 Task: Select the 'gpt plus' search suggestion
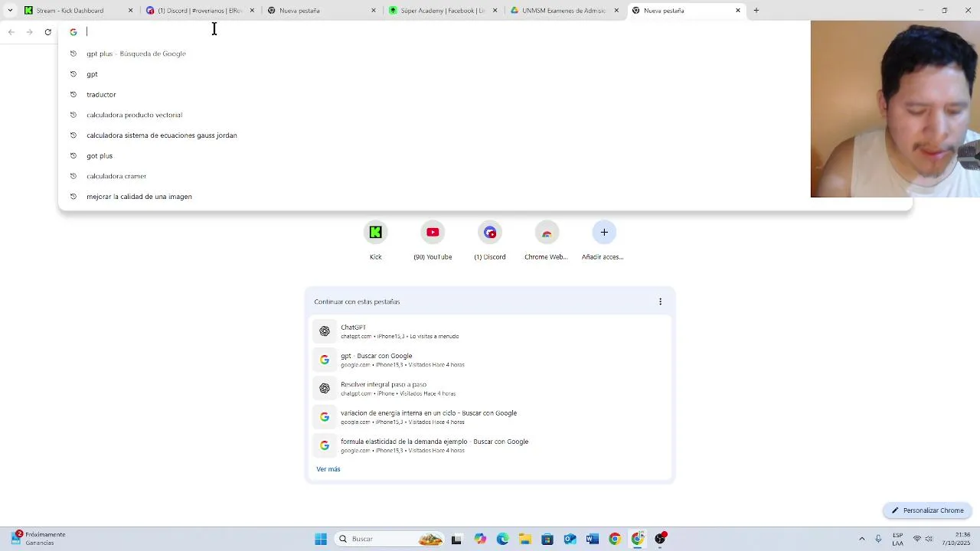[x=485, y=54]
